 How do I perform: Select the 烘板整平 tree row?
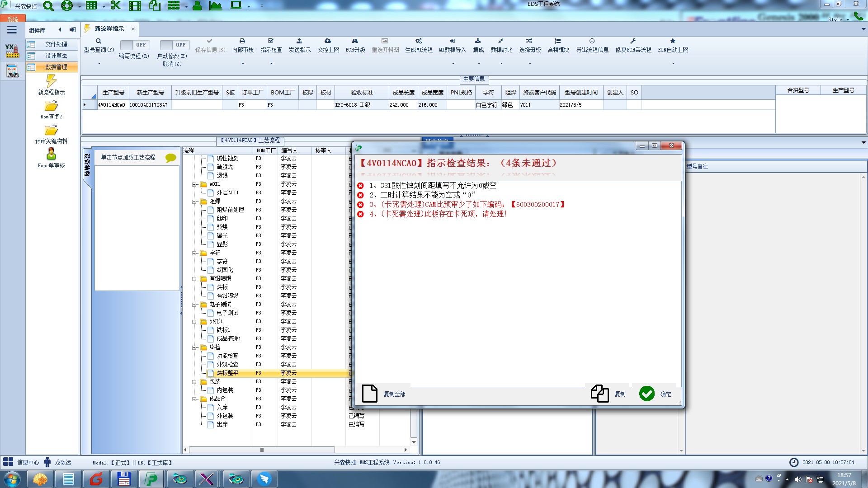pyautogui.click(x=227, y=373)
